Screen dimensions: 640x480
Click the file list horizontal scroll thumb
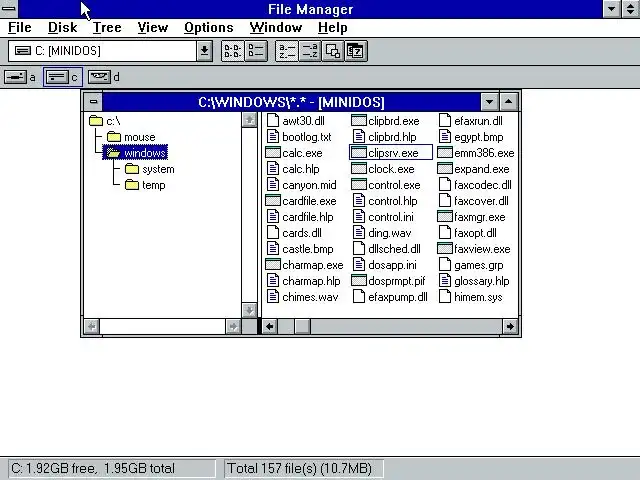[x=302, y=327]
